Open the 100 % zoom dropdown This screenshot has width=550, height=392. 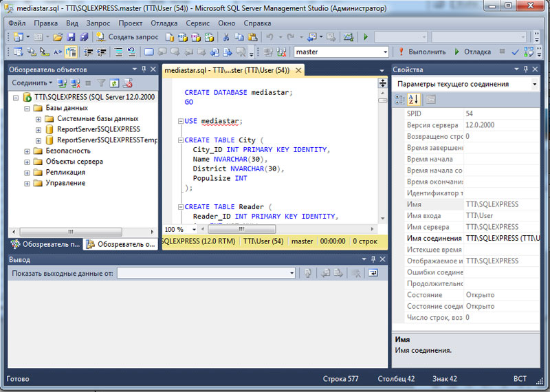pos(194,229)
